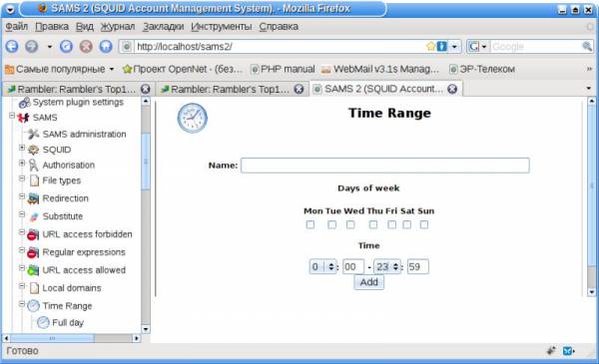Open the Самые популярные bookmarks folder
The height and width of the screenshot is (364, 599).
[x=59, y=69]
